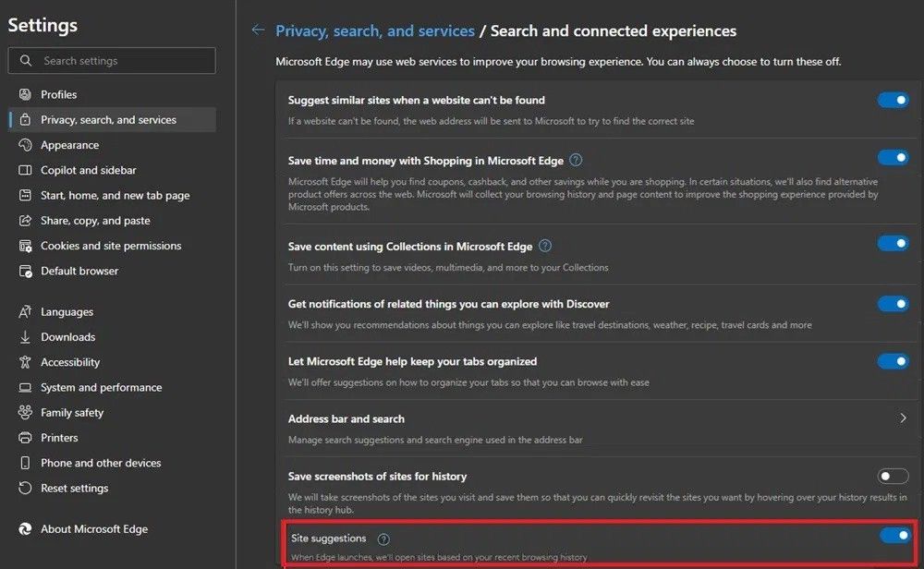Image resolution: width=924 pixels, height=569 pixels.
Task: Toggle off Discover notifications switch
Action: coord(893,304)
